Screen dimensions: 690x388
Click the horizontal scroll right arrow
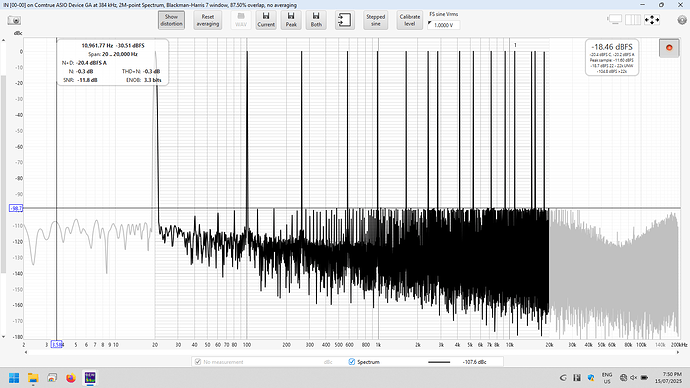pyautogui.click(x=678, y=352)
